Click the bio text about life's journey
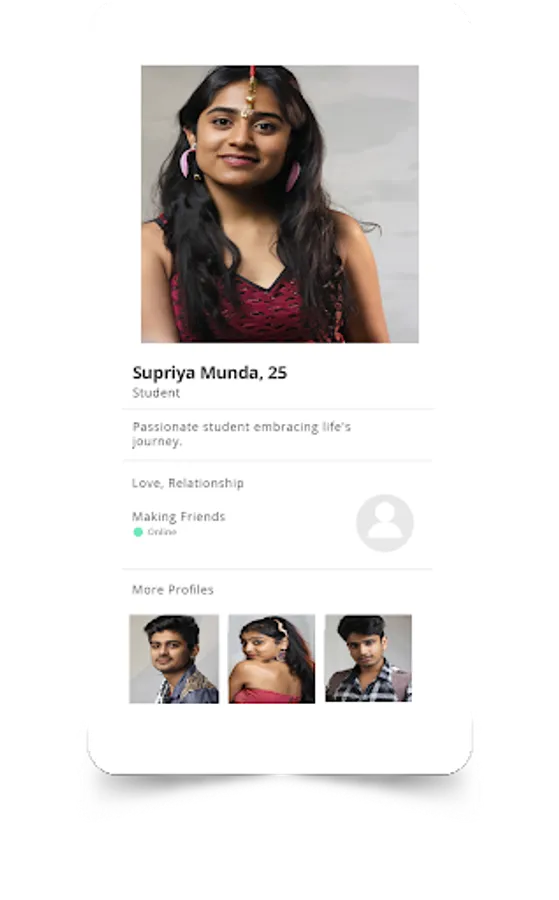 [x=242, y=434]
